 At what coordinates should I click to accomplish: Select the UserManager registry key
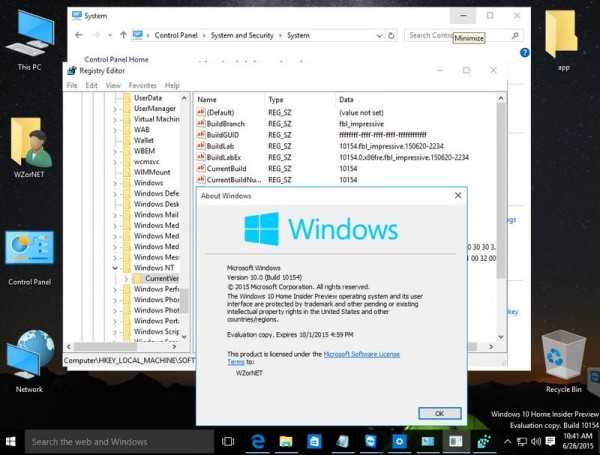pos(155,109)
